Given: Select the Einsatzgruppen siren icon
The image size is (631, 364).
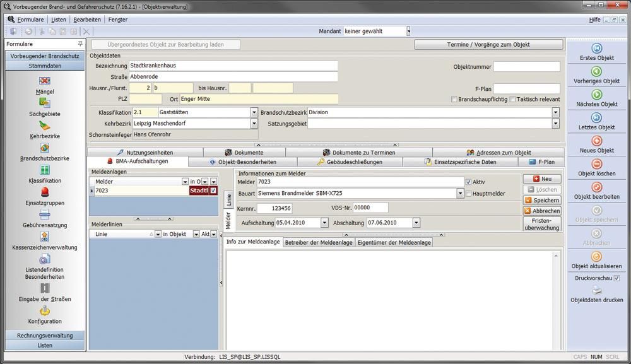Looking at the screenshot, I should 45,192.
